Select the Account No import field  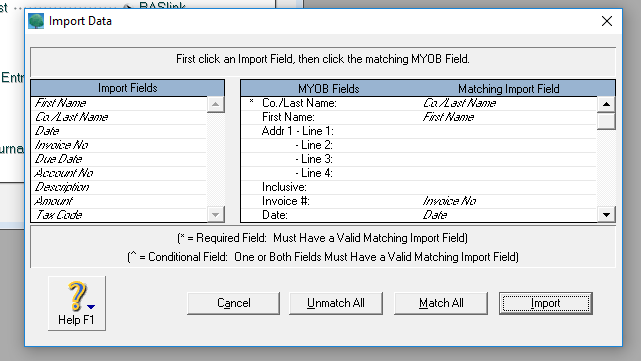[x=119, y=173]
